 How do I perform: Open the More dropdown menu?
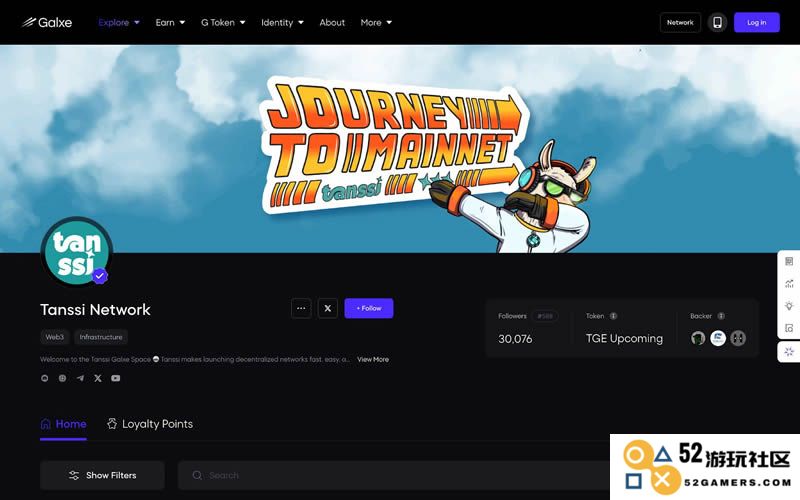[x=376, y=22]
